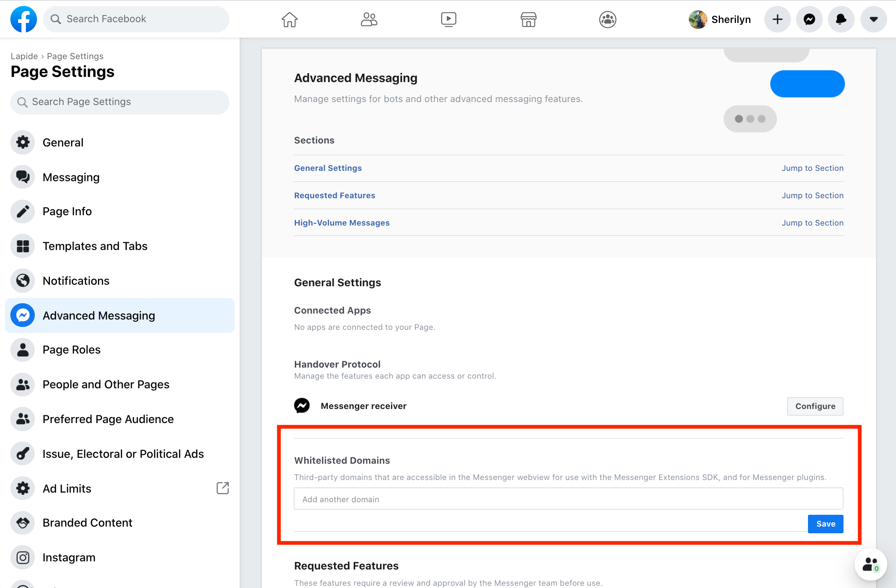The height and width of the screenshot is (588, 896).
Task: Open the Groups icon in top bar
Action: click(x=607, y=19)
